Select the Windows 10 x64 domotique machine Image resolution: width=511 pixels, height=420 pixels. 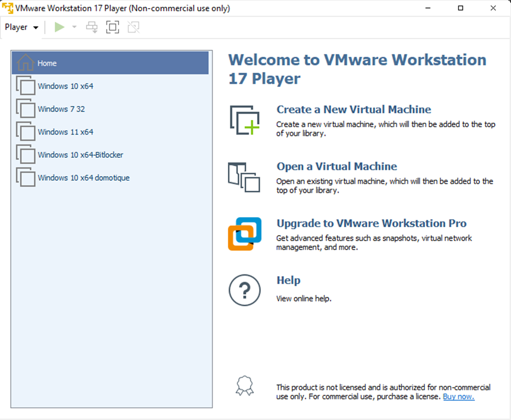[x=110, y=178]
